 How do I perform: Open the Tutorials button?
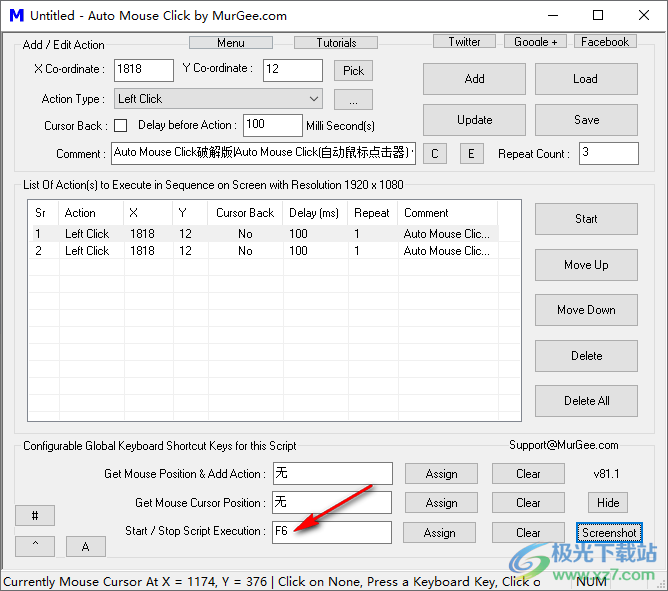(x=336, y=43)
